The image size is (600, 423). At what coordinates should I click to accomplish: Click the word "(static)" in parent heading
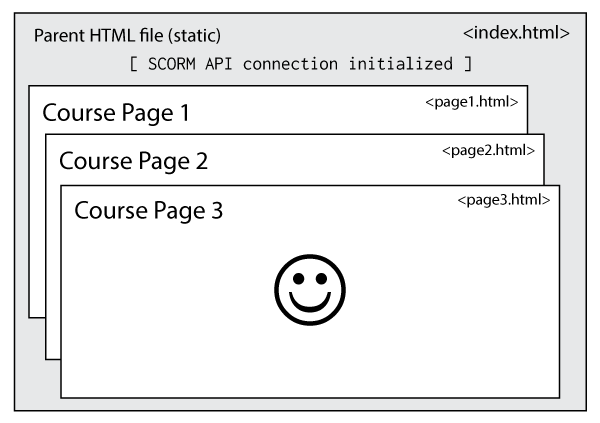point(192,36)
